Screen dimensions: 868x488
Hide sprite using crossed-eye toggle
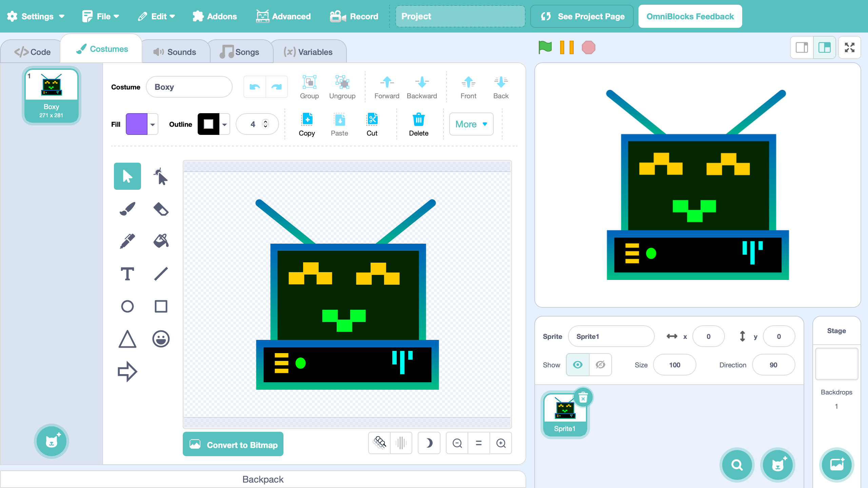pos(600,365)
